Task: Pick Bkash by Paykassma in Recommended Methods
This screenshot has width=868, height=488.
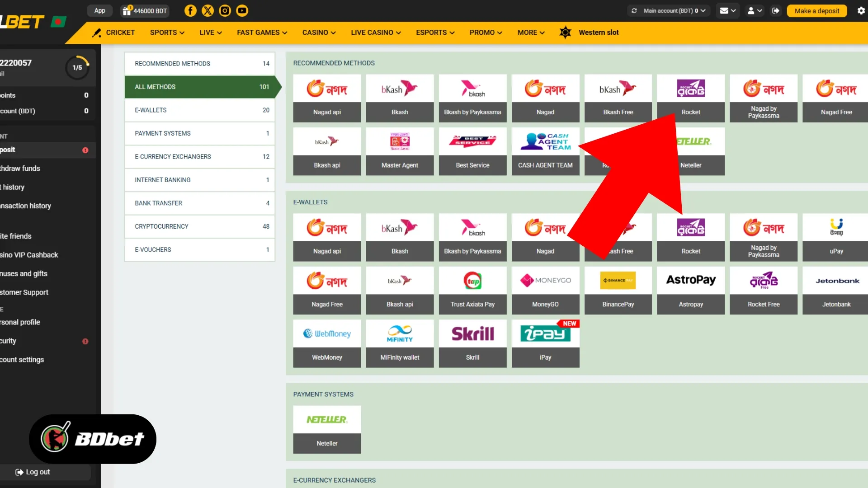Action: (x=472, y=98)
